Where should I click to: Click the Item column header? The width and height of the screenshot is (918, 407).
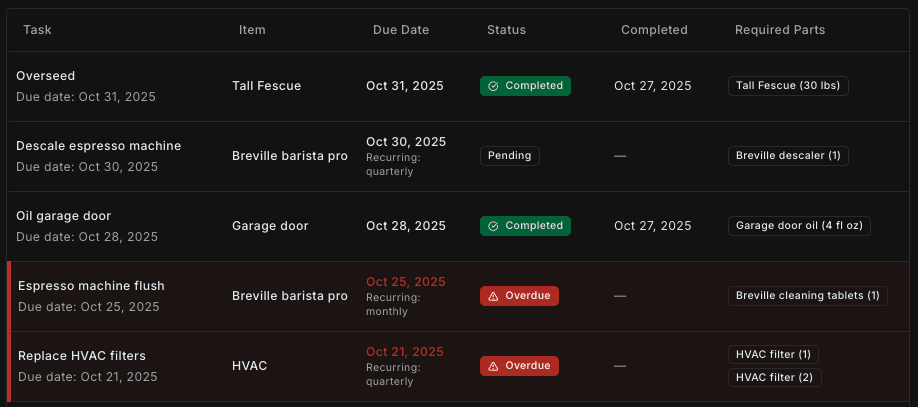252,30
